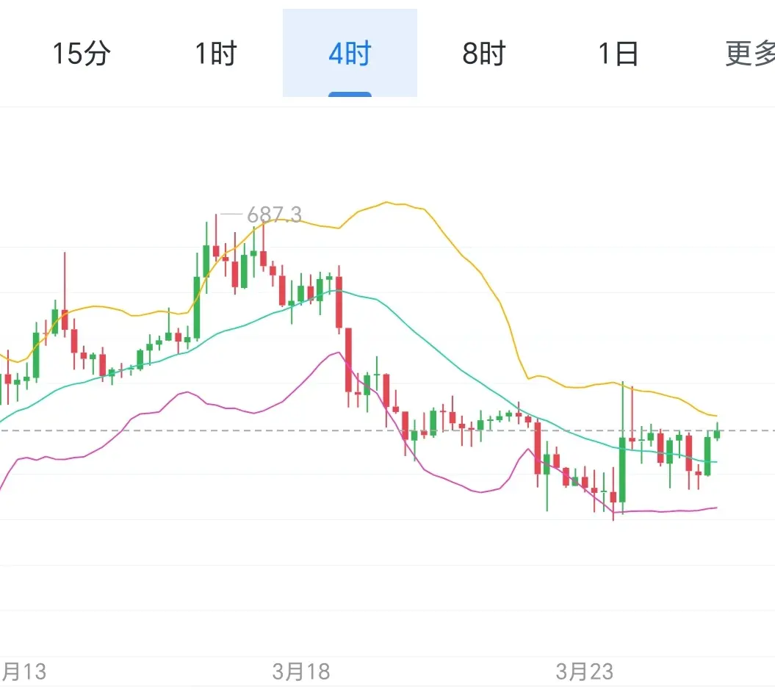Select the red candle with tallest wick near 月13
This screenshot has height=700, width=775.
[65, 320]
